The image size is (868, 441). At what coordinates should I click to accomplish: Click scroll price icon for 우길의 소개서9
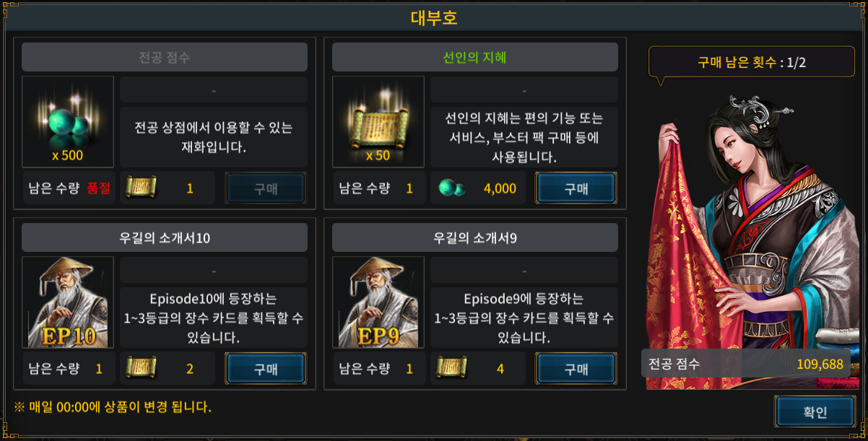click(452, 369)
